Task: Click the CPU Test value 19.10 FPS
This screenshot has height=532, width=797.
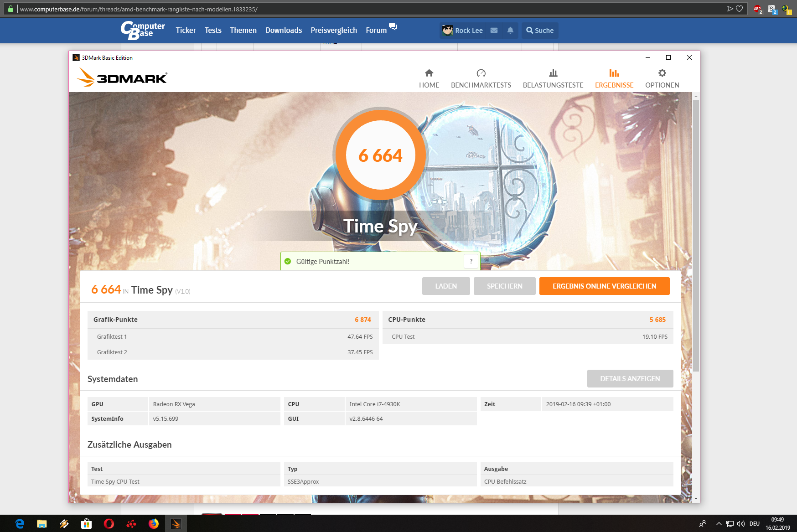Action: (655, 337)
